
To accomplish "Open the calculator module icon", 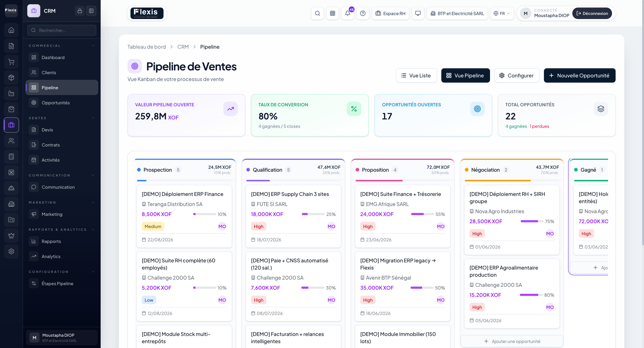I will [11, 157].
